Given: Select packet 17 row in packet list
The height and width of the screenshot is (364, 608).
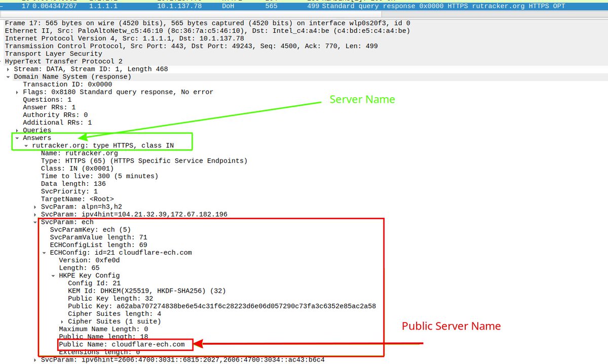Looking at the screenshot, I should [304, 6].
